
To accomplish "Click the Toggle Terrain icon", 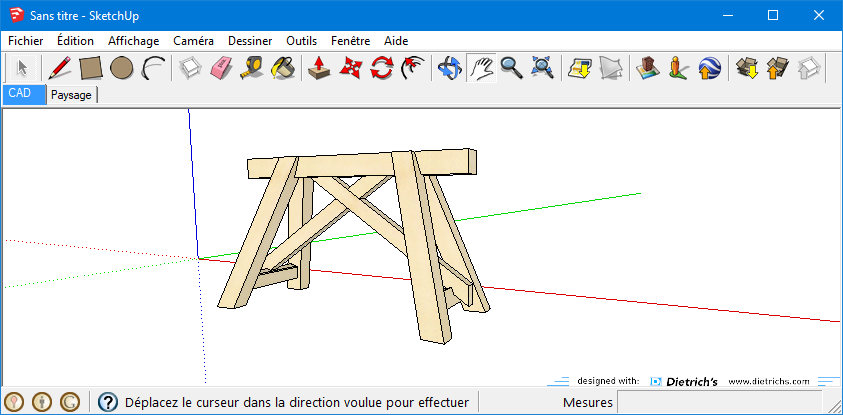I will (611, 68).
